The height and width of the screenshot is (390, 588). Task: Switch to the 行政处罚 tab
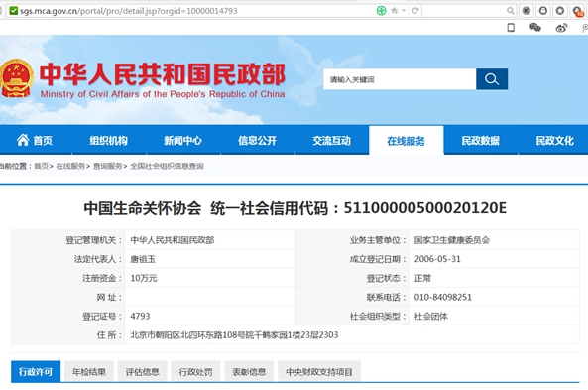click(195, 371)
